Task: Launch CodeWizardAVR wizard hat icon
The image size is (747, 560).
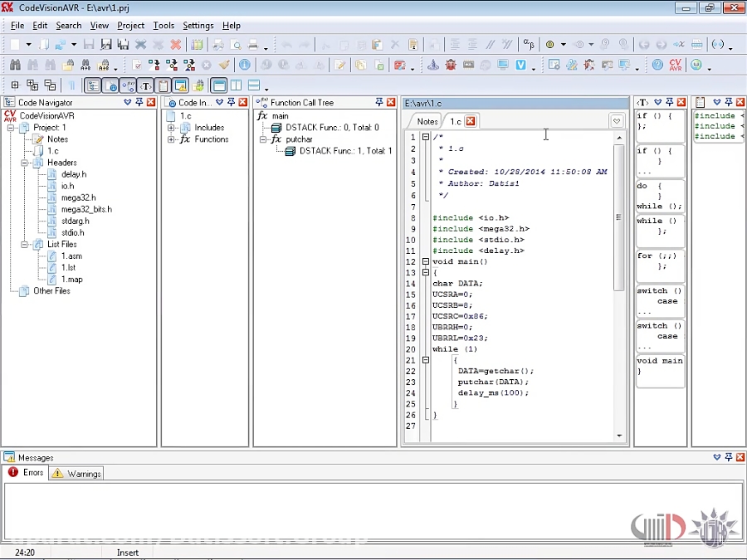Action: [433, 65]
